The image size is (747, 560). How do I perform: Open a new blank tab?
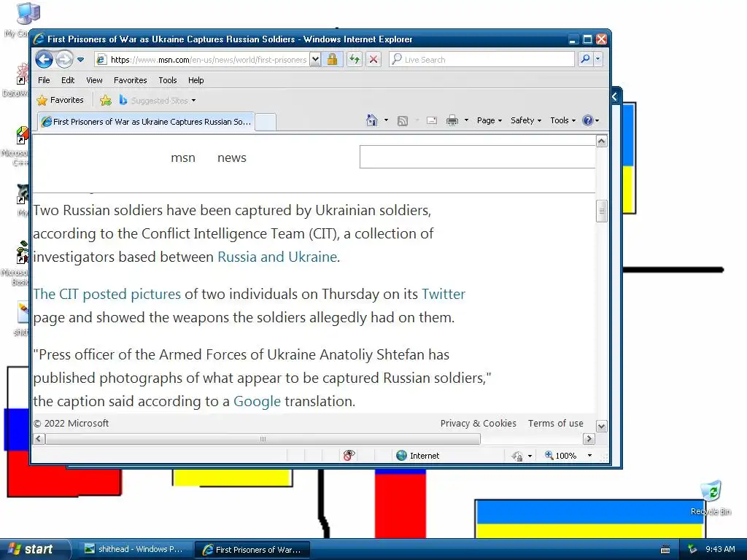coord(266,122)
